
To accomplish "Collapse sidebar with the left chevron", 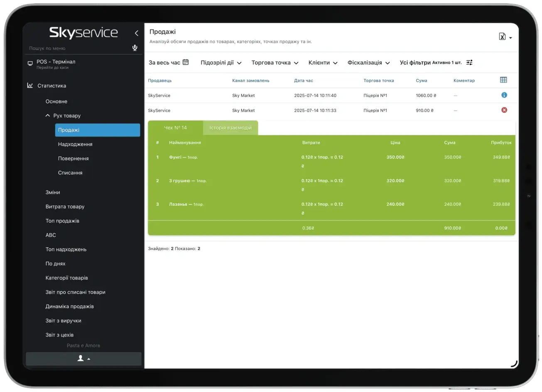I will point(136,33).
